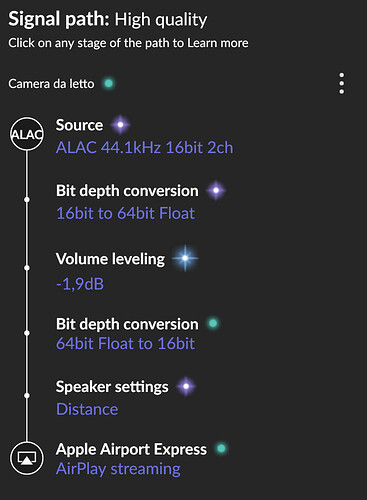Viewport: 367px width, 500px height.
Task: Click the AirPlay output device icon
Action: pyautogui.click(x=27, y=458)
